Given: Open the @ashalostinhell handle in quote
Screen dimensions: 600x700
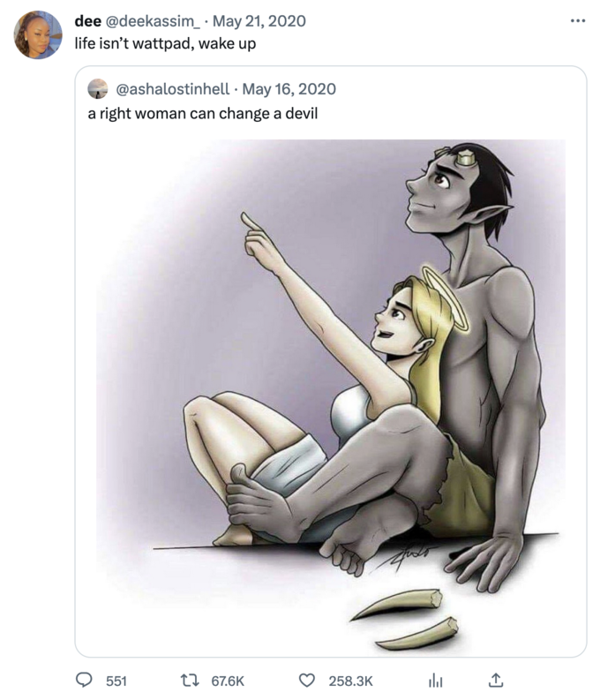Looking at the screenshot, I should pyautogui.click(x=173, y=89).
